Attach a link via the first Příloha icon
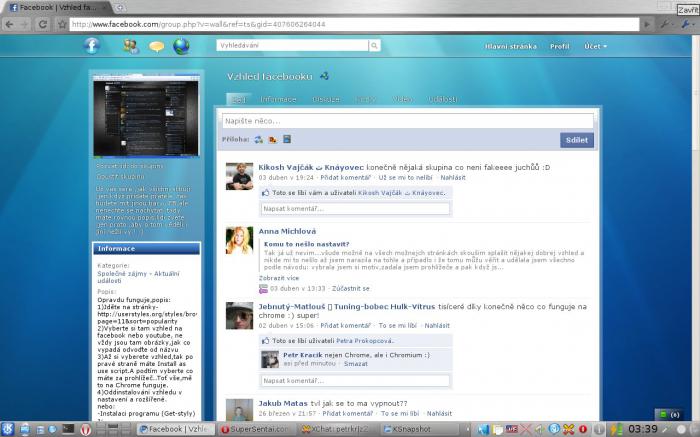 [258, 140]
